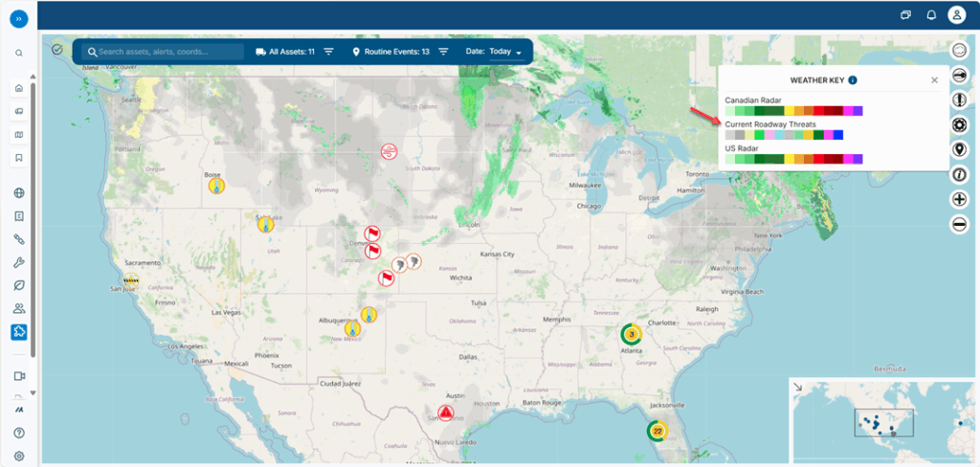
Task: Click the Kansas City map label
Action: point(497,255)
